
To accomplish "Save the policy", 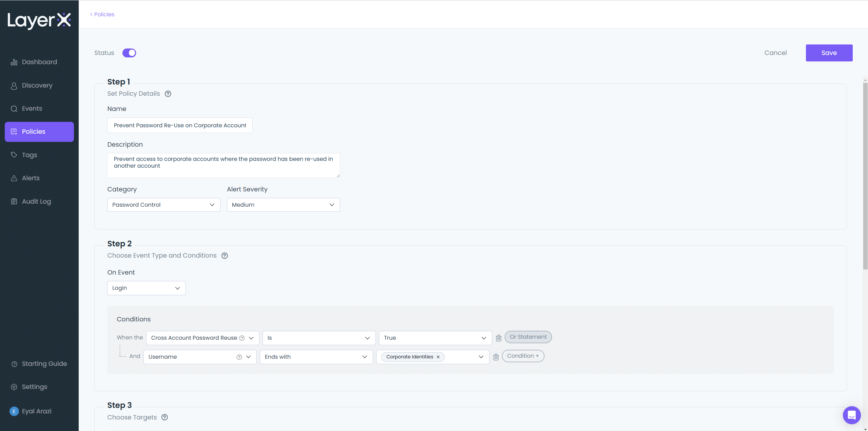I will 829,53.
